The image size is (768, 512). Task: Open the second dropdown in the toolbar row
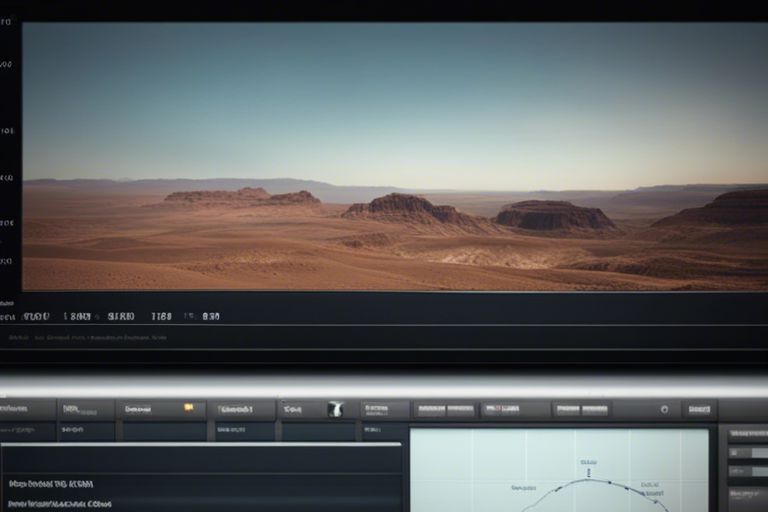pyautogui.click(x=85, y=409)
